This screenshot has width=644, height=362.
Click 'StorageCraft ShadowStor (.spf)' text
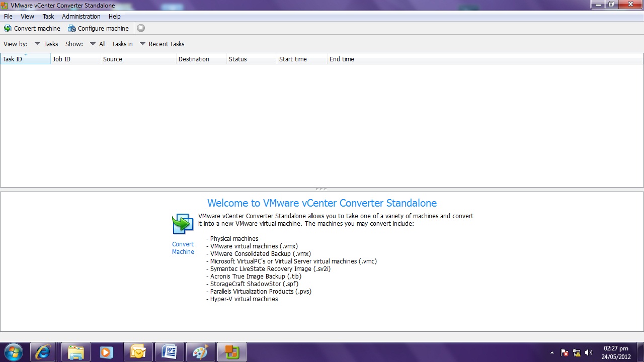[254, 284]
